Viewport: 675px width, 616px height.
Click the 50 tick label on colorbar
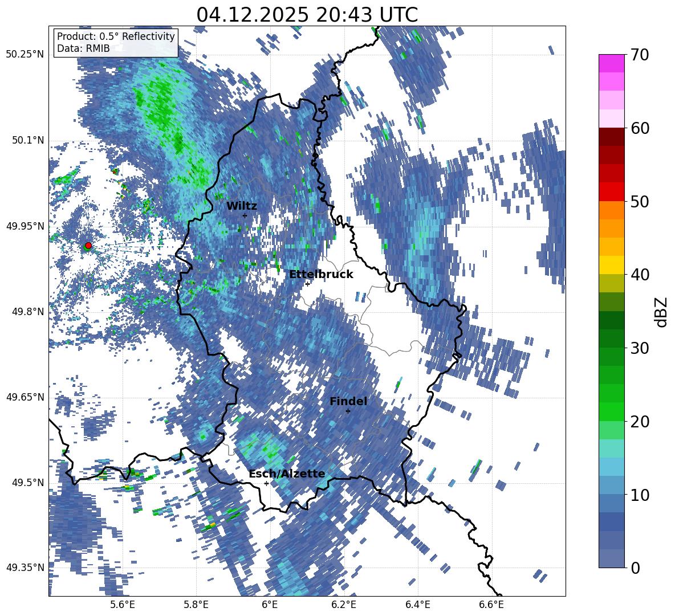point(640,201)
